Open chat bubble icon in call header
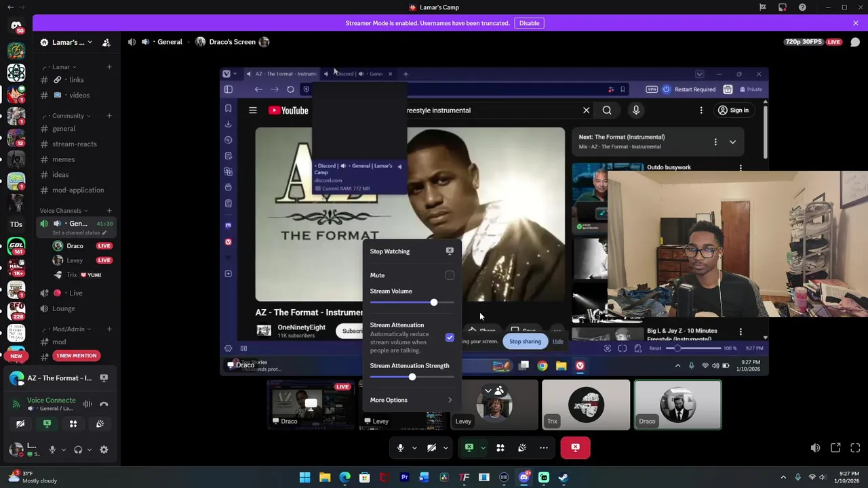Viewport: 868px width, 488px height. [855, 42]
